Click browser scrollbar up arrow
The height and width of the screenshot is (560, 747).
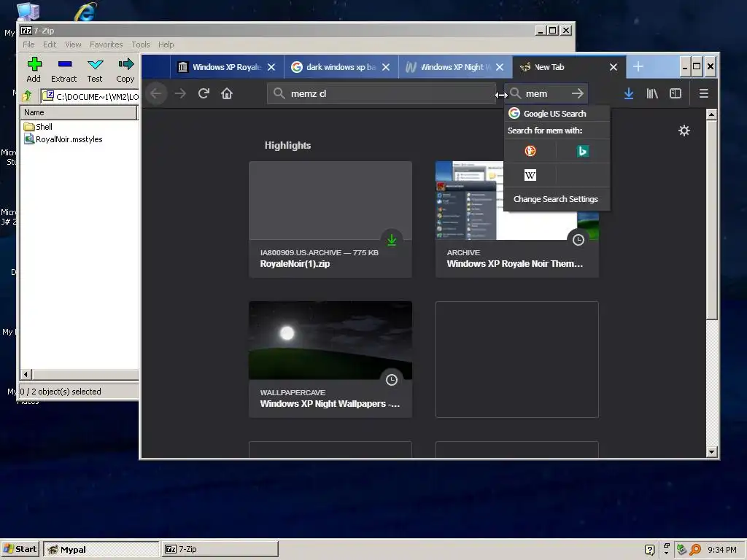click(x=711, y=114)
